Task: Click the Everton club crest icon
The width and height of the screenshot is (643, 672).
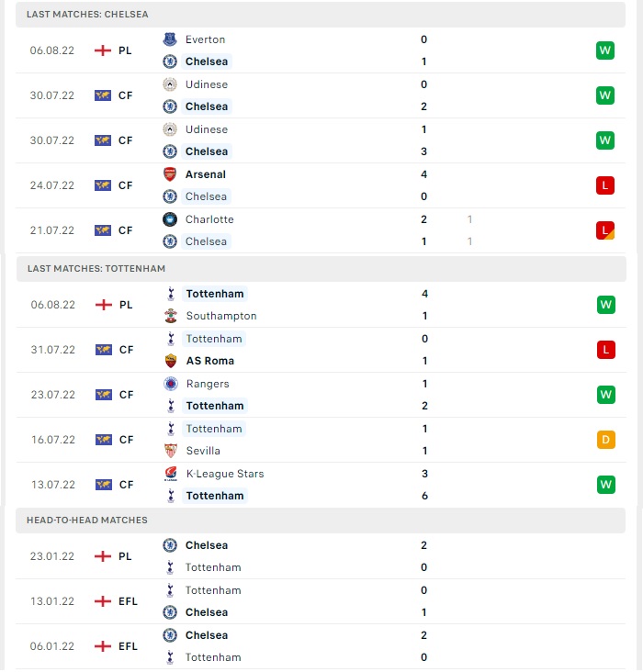Action: pos(170,39)
